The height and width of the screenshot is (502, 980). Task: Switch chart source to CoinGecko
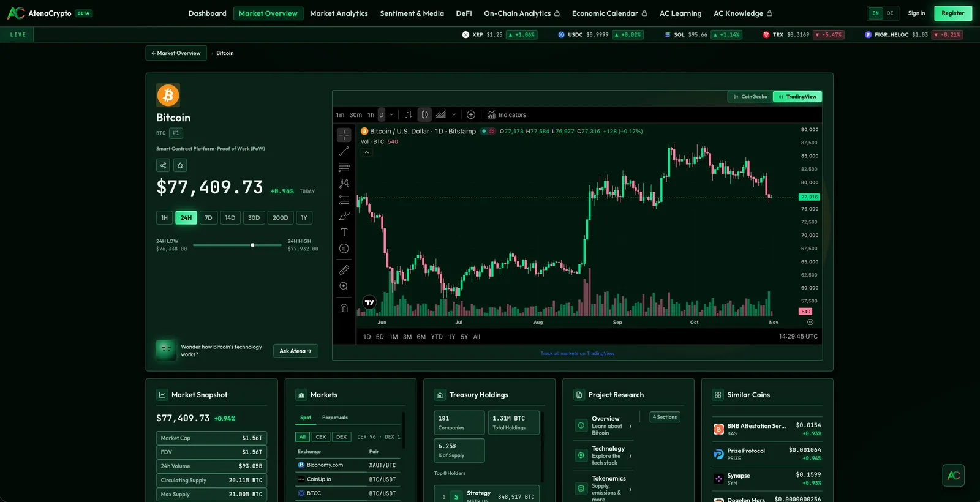(750, 97)
